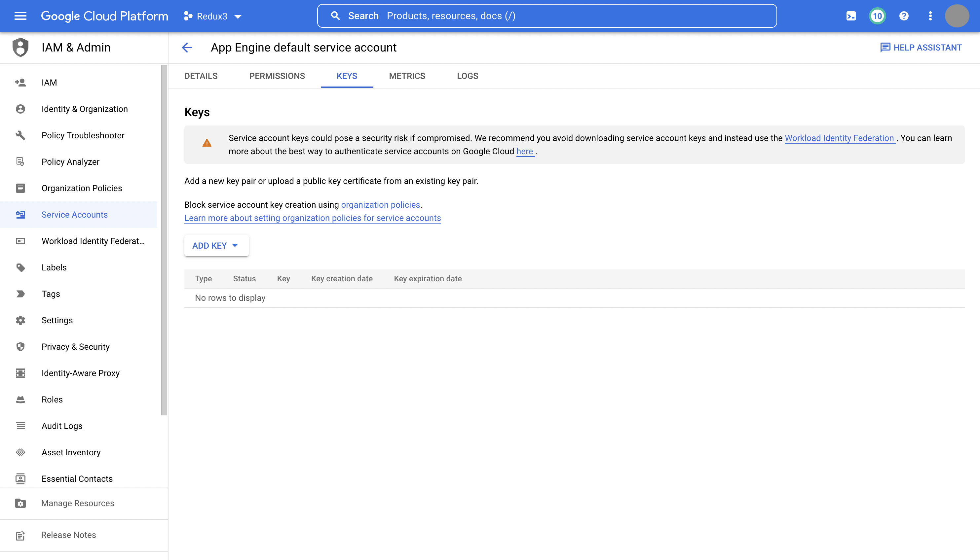
Task: Click the METRICS tab
Action: click(407, 76)
